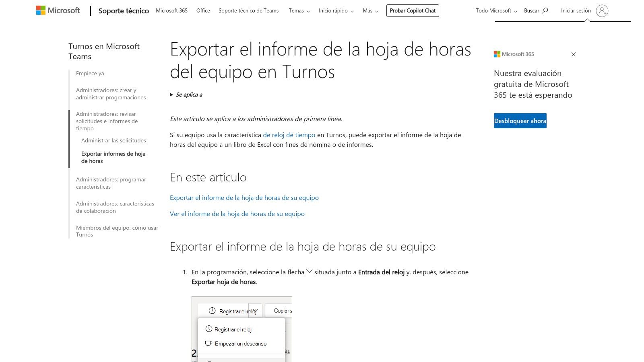Click the Microsoft logo
This screenshot has height=362, width=644.
tap(58, 10)
